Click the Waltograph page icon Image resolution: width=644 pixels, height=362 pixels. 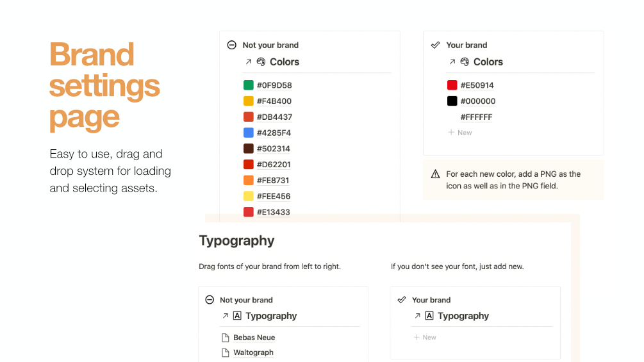225,352
